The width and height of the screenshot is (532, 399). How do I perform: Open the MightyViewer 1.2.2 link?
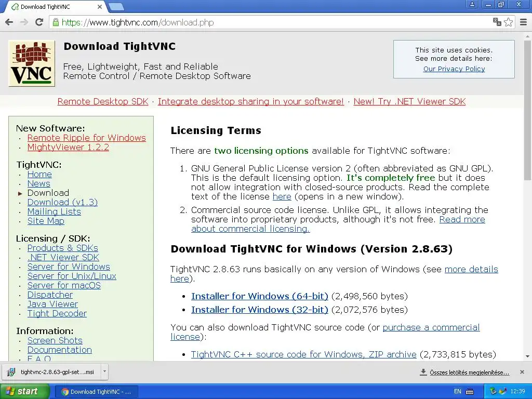[x=68, y=147]
